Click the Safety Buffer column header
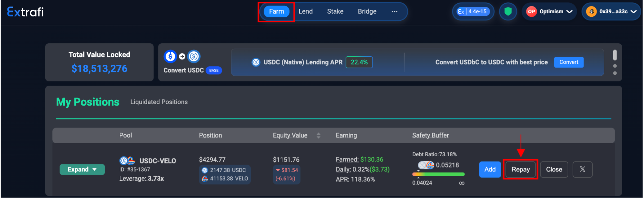Image resolution: width=644 pixels, height=200 pixels. tap(430, 135)
